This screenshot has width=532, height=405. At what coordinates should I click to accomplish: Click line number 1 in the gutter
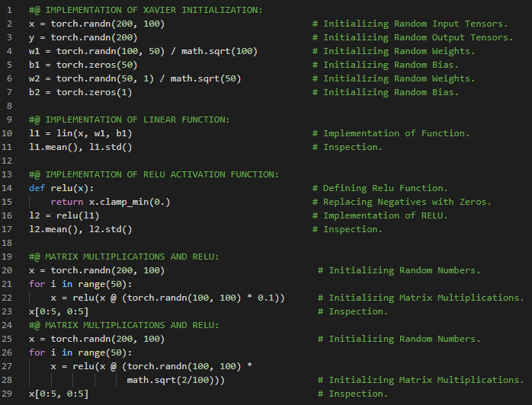(x=8, y=10)
